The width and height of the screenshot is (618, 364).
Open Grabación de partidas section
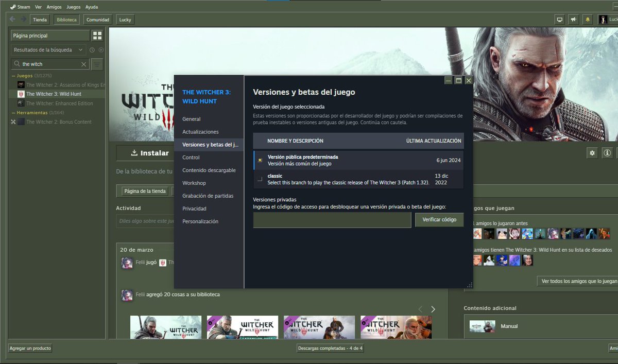click(208, 196)
